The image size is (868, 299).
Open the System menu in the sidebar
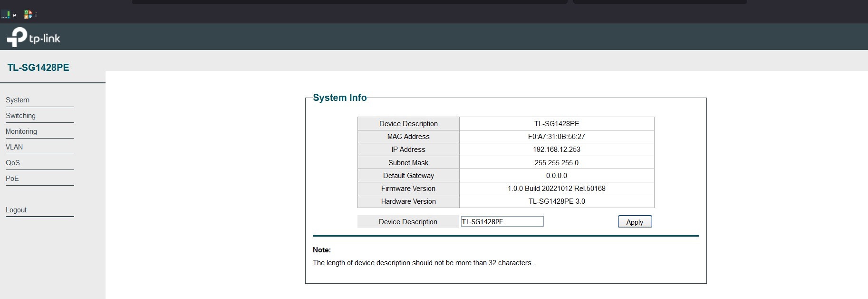[x=18, y=100]
